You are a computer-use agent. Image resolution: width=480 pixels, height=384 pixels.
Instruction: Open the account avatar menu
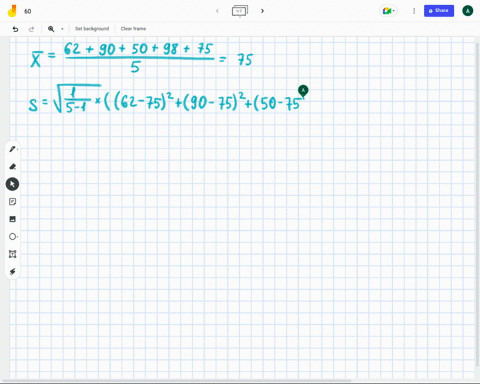pyautogui.click(x=468, y=11)
